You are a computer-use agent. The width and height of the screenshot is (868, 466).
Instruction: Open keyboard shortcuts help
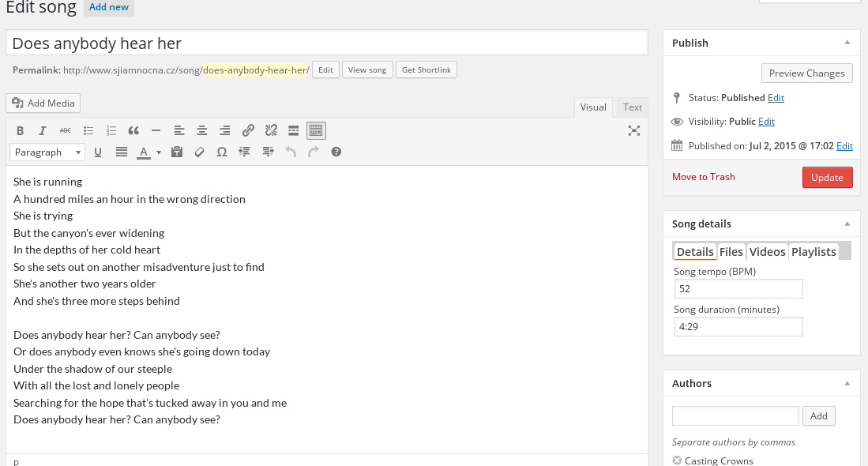tap(336, 152)
